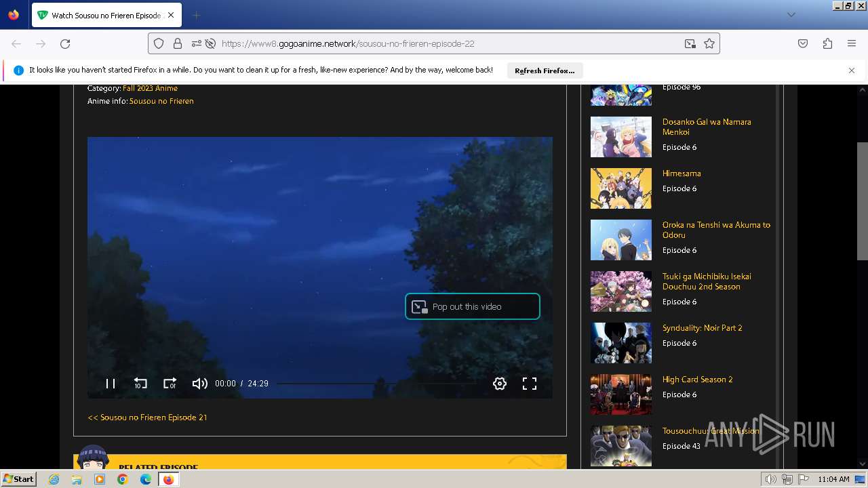868x488 pixels.
Task: Open Fall 2023 Anime category link
Action: (150, 88)
